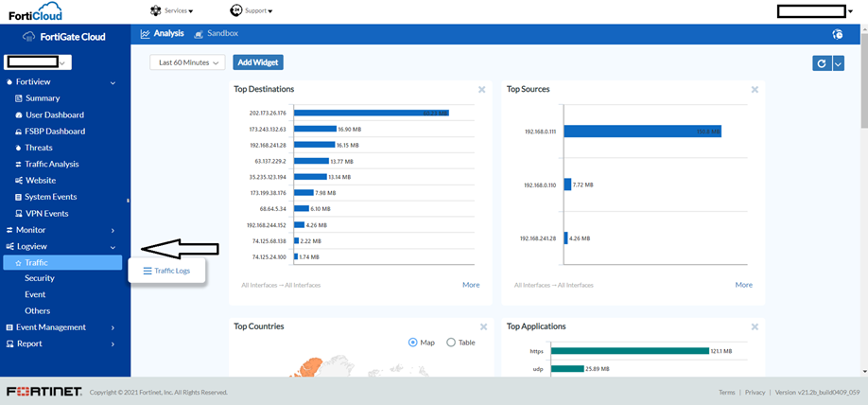Select the Map radio button
This screenshot has width=868, height=405.
coord(412,343)
